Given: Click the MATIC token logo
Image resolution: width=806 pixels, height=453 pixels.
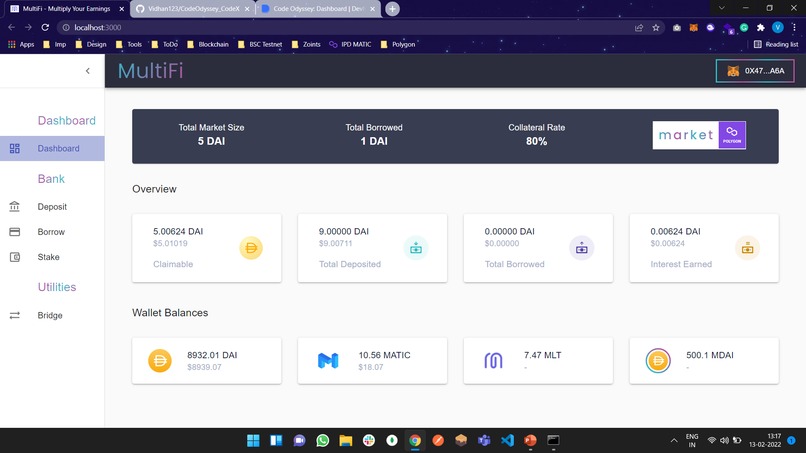Looking at the screenshot, I should pos(328,360).
